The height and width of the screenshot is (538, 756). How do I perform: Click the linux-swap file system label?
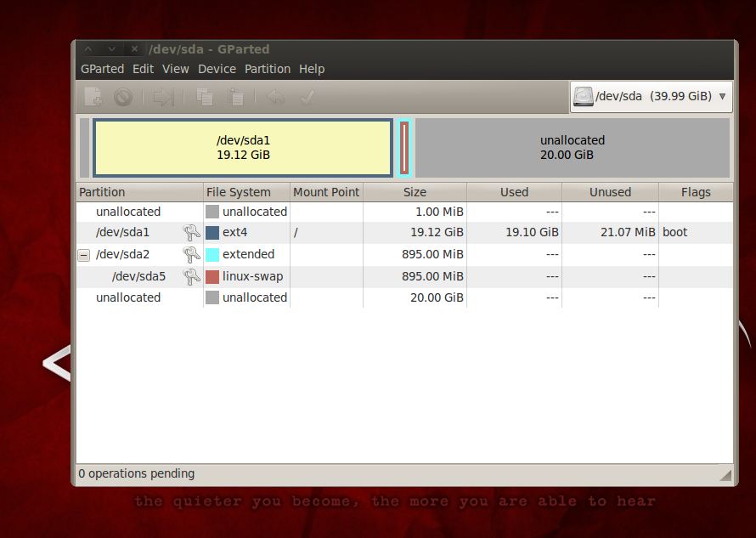point(252,276)
